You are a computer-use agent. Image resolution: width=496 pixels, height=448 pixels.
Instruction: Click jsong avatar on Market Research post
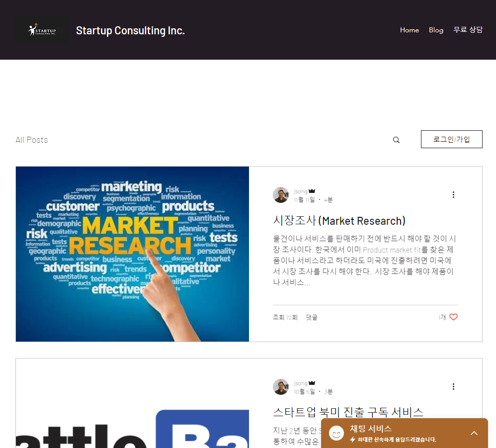(281, 195)
